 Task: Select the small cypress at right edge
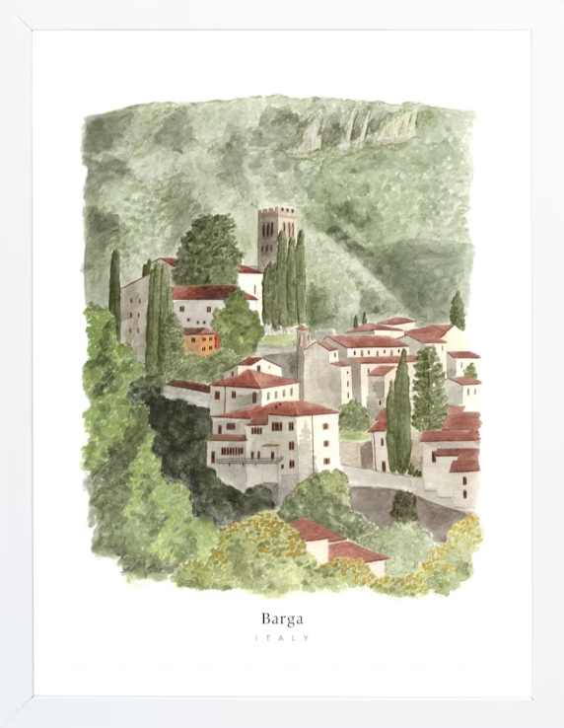pyautogui.click(x=458, y=310)
